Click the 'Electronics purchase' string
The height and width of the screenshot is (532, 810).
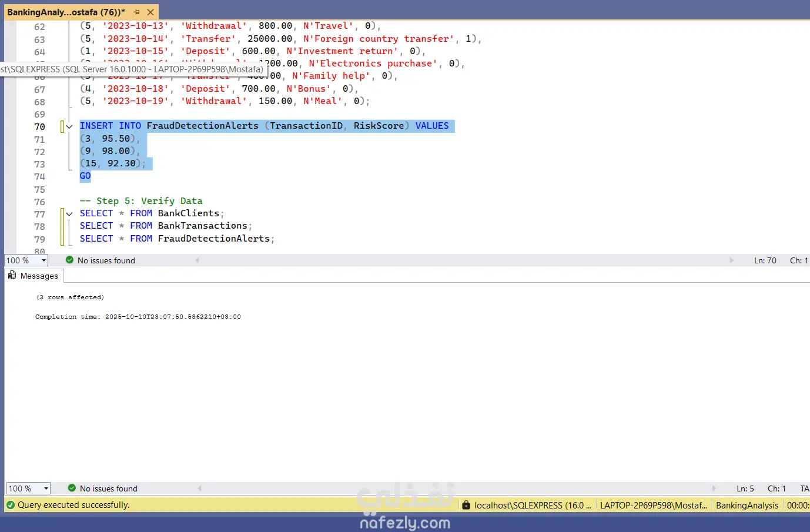pyautogui.click(x=373, y=63)
